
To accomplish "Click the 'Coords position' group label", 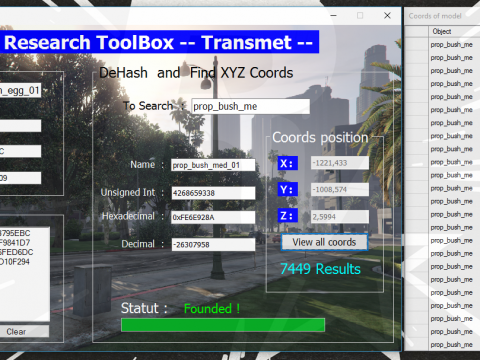I will click(320, 137).
